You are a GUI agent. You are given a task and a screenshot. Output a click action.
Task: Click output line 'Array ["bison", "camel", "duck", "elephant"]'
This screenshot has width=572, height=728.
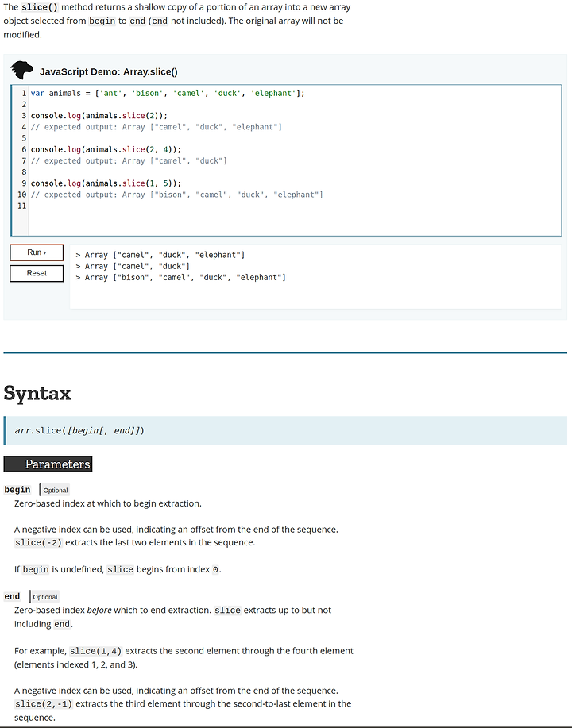[181, 278]
